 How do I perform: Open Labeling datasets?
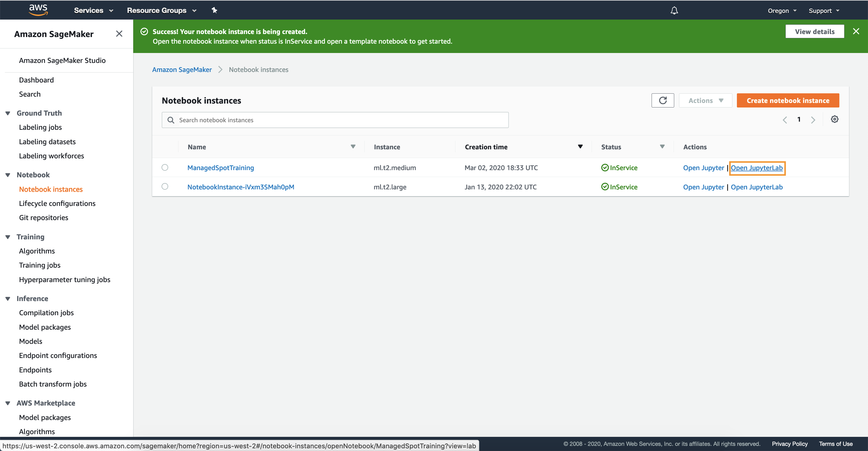[x=47, y=142]
